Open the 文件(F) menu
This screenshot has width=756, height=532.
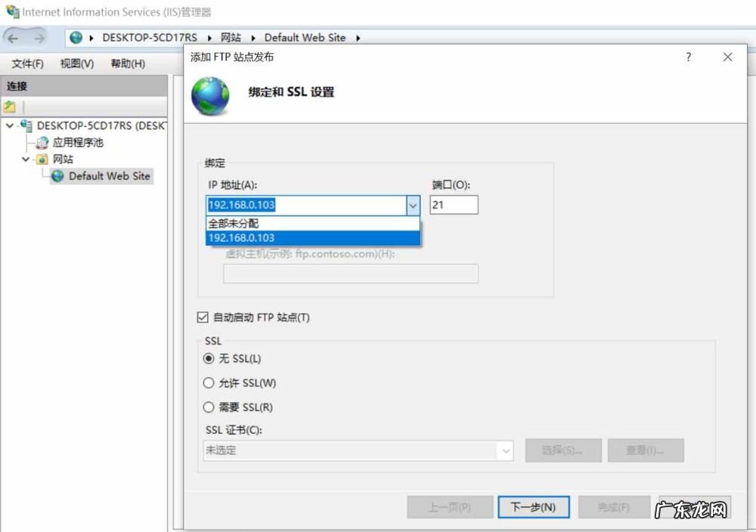click(x=27, y=63)
